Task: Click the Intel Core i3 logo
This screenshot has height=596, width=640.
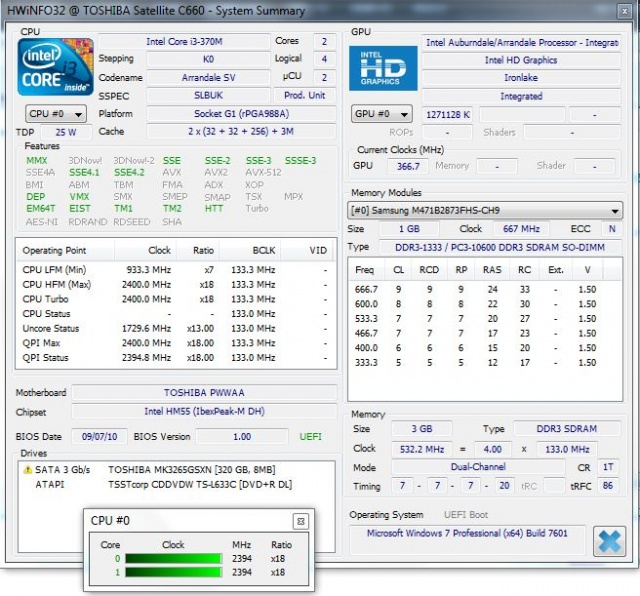Action: pos(56,67)
